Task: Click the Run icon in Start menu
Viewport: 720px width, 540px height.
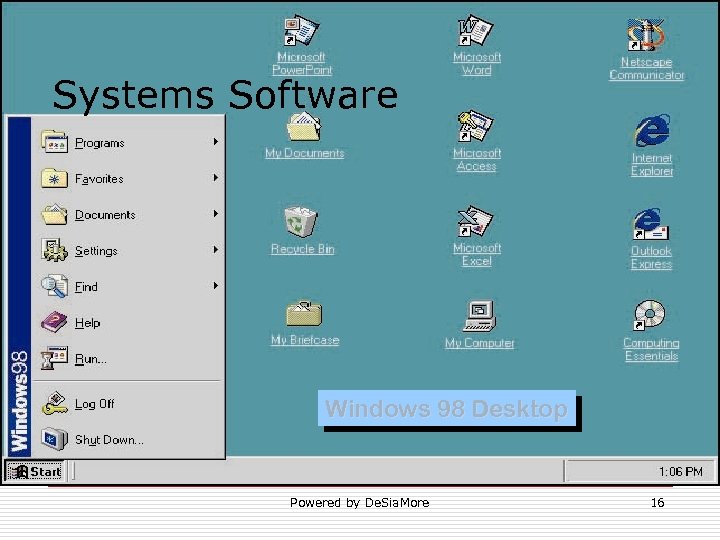Action: [54, 358]
